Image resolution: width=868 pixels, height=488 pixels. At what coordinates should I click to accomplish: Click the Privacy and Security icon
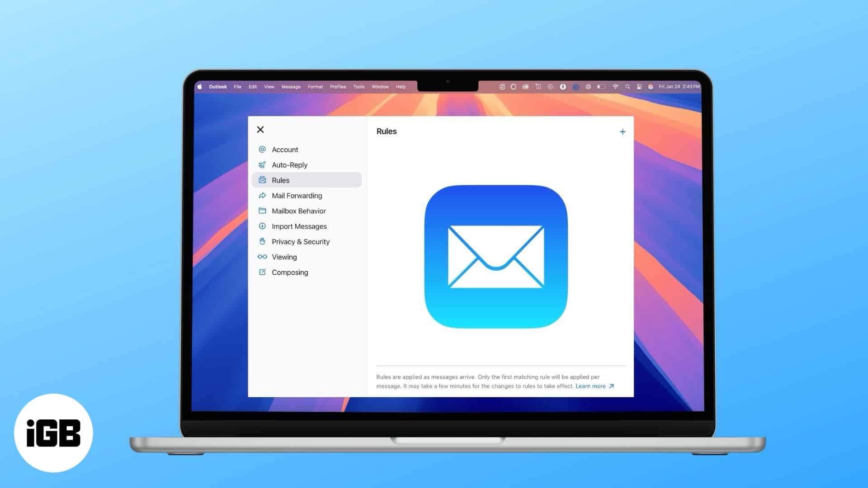pyautogui.click(x=262, y=241)
